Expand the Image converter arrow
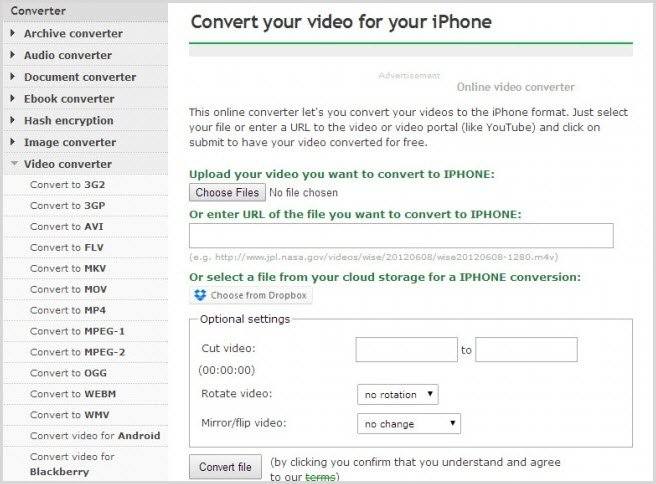This screenshot has height=484, width=656. (13, 141)
